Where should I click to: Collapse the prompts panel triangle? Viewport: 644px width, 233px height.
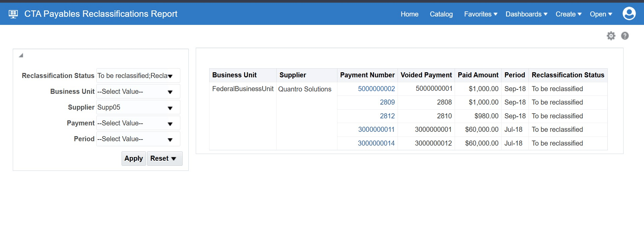pyautogui.click(x=21, y=55)
